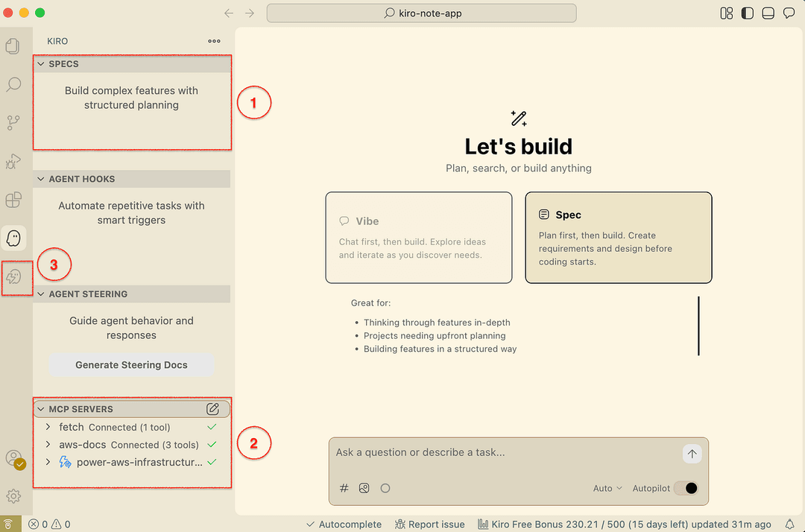Image resolution: width=805 pixels, height=532 pixels.
Task: Click aws-docs Connected (3 tools) text
Action: point(154,445)
